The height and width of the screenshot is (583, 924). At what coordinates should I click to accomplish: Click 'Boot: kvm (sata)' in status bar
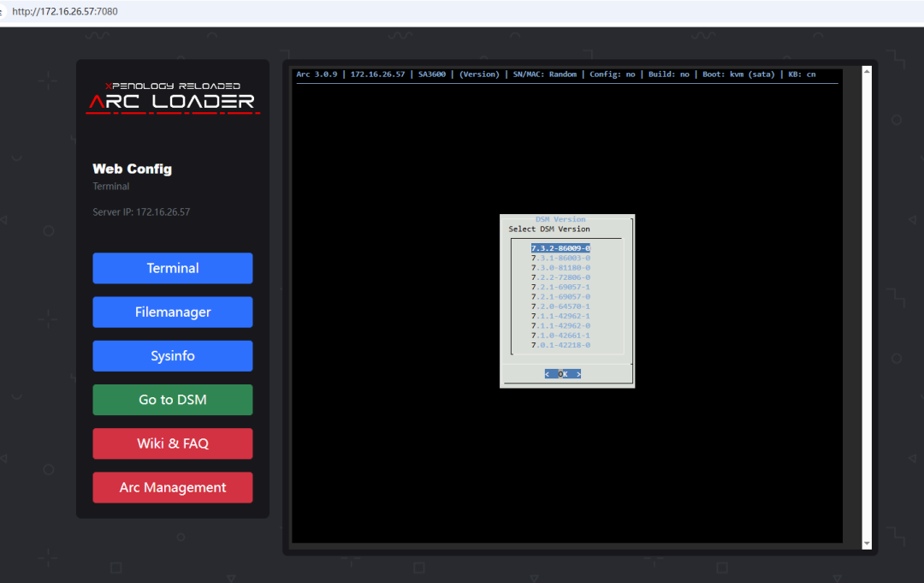point(738,74)
